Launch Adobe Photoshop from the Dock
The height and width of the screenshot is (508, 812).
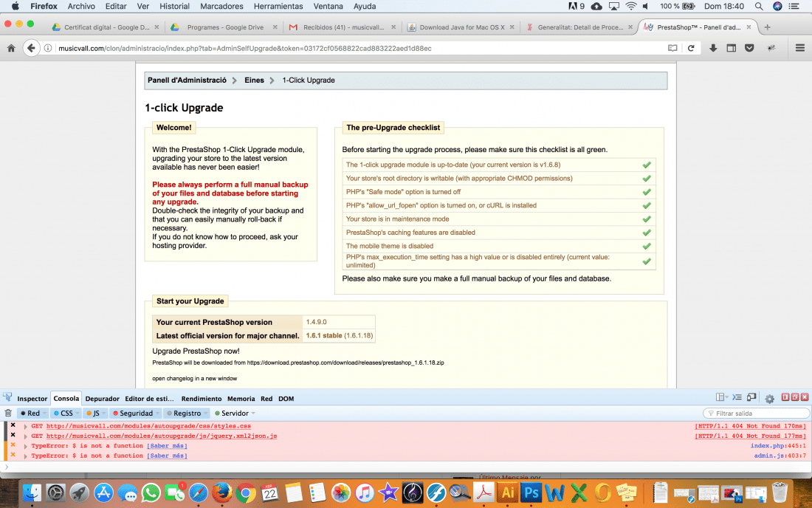(531, 492)
